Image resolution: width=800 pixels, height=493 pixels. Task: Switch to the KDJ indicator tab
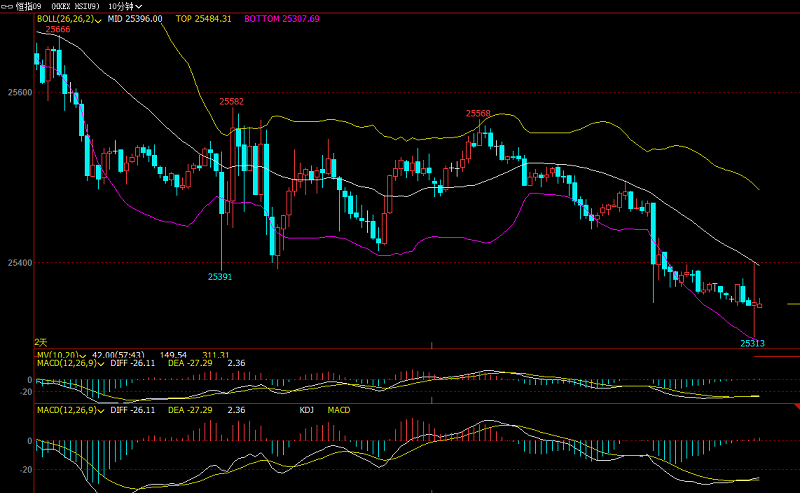[x=308, y=411]
